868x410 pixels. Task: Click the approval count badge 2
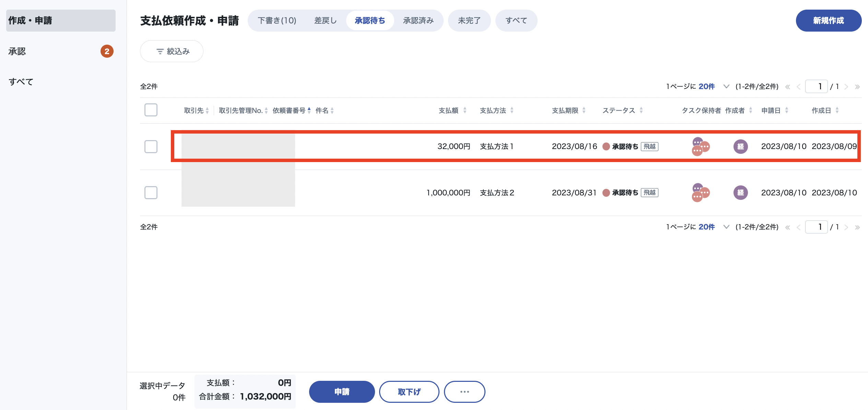point(107,52)
